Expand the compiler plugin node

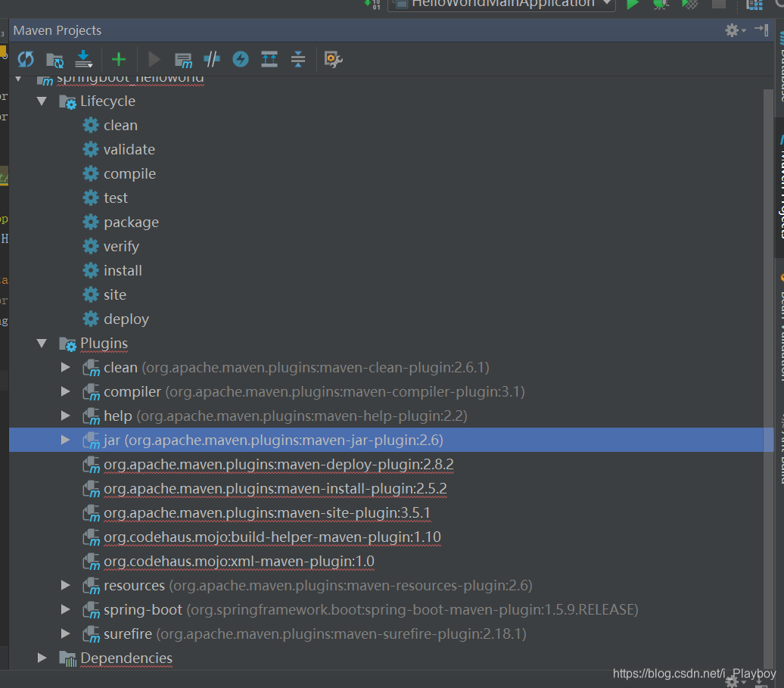click(x=65, y=391)
